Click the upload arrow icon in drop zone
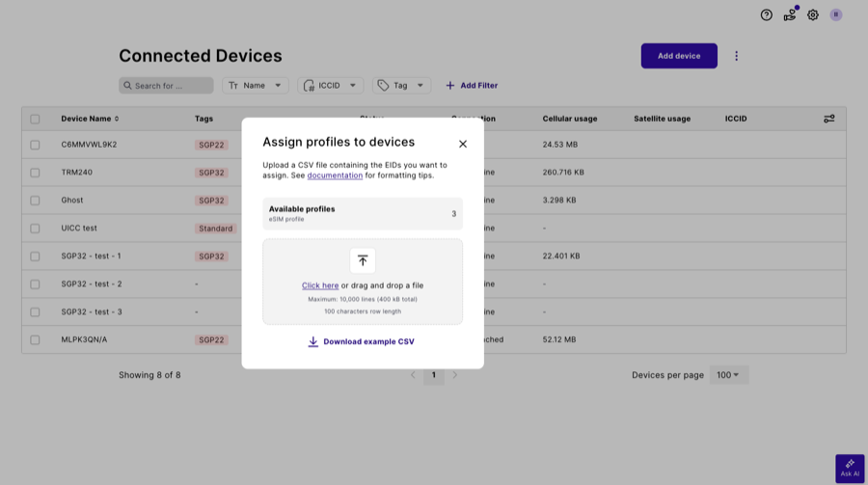The image size is (868, 485). tap(363, 260)
